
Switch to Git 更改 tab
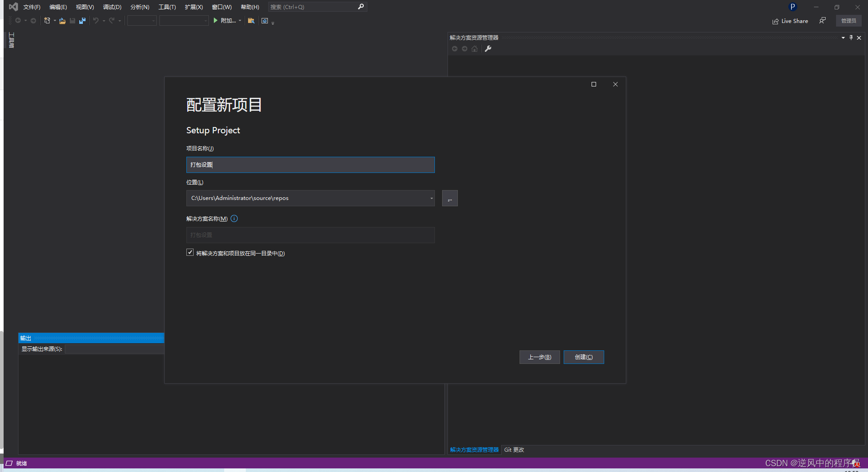[x=514, y=450]
